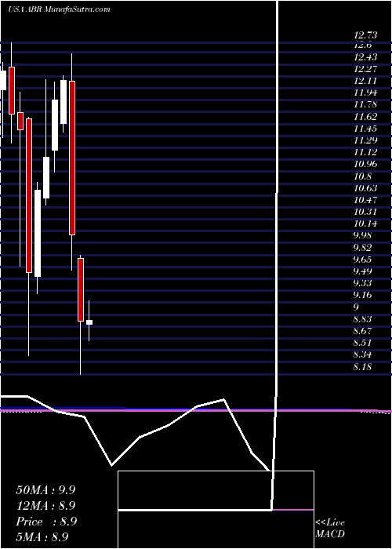Image resolution: width=392 pixels, height=549 pixels.
Task: Click the small white last candlestick
Action: (x=89, y=322)
